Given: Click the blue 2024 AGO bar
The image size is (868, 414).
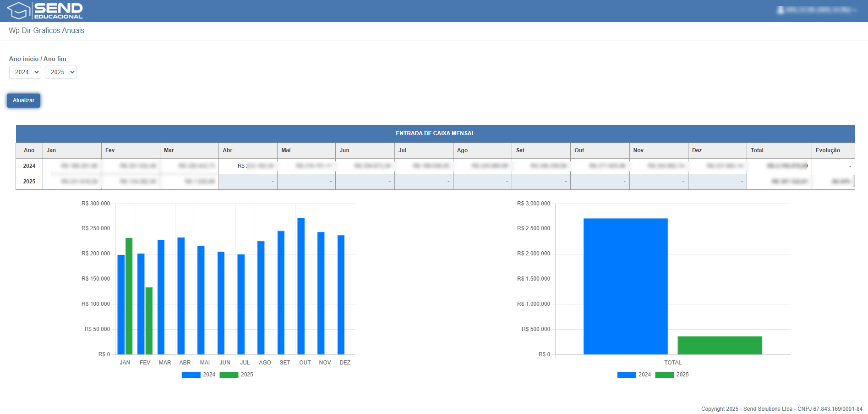Looking at the screenshot, I should pyautogui.click(x=261, y=298).
